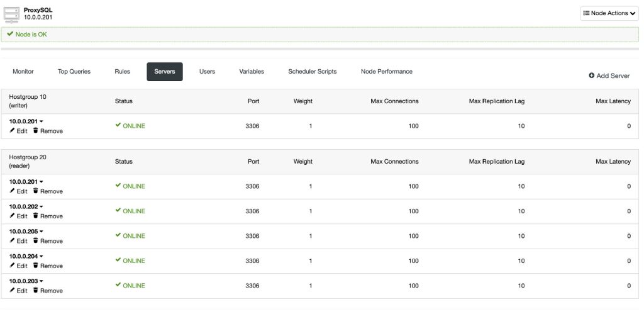The width and height of the screenshot is (644, 314).
Task: Switch to the Monitor tab
Action: click(23, 72)
